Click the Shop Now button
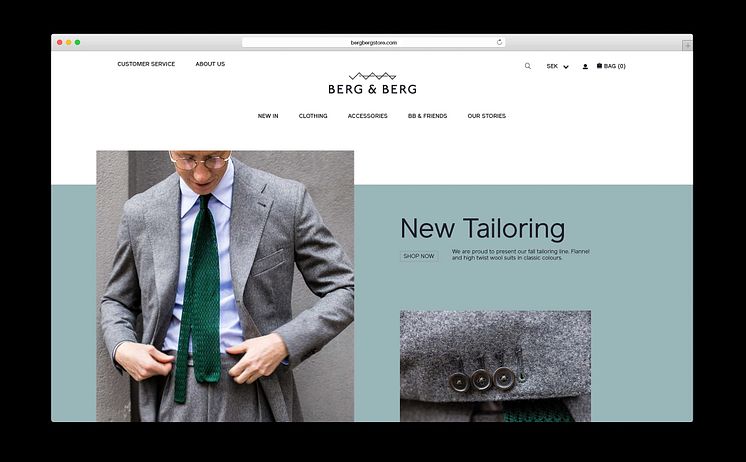The image size is (746, 462). click(419, 256)
